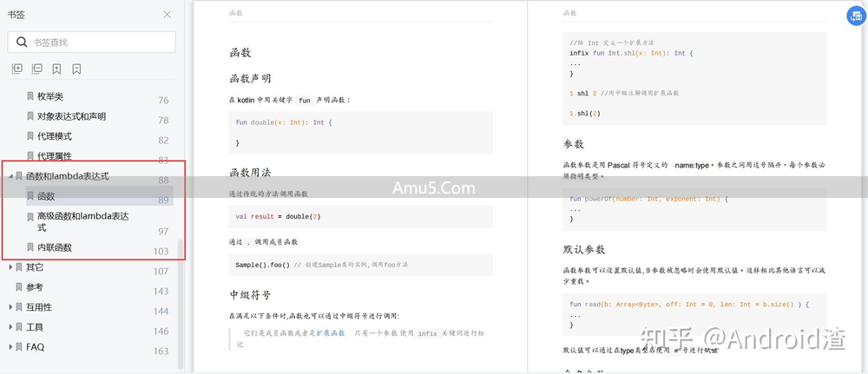Select the 其它 bookmark title
Image resolution: width=868 pixels, height=374 pixels.
click(x=35, y=267)
